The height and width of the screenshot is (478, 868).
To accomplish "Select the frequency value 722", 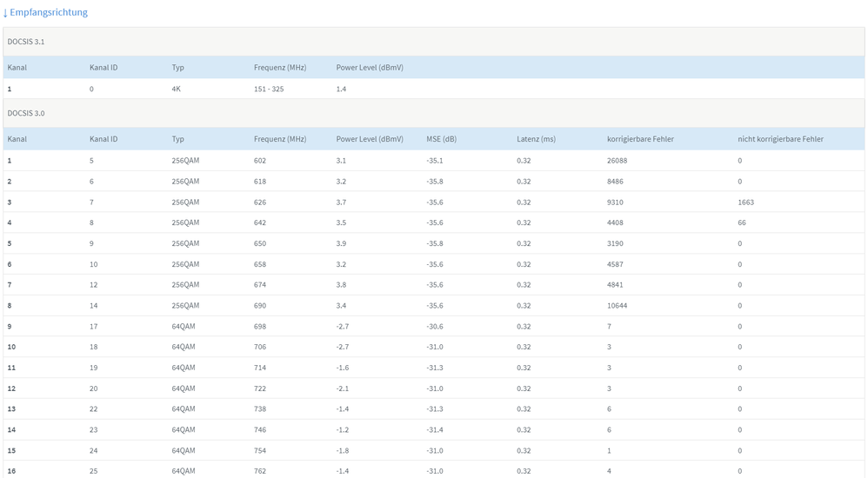I will point(260,388).
